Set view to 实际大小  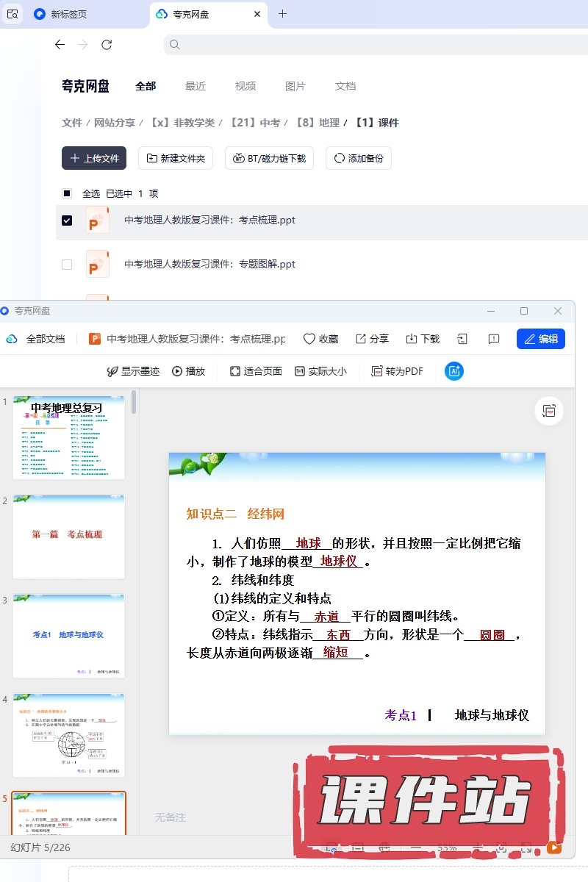tap(320, 371)
